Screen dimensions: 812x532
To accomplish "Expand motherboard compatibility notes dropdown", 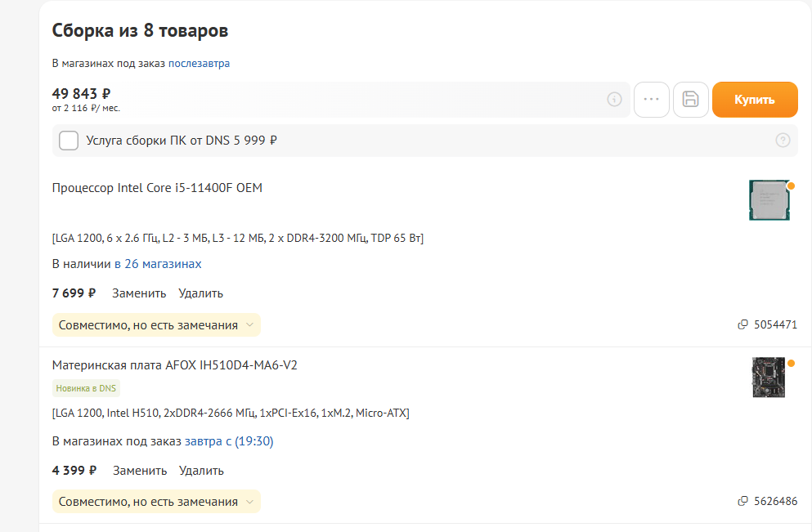I will pos(155,502).
